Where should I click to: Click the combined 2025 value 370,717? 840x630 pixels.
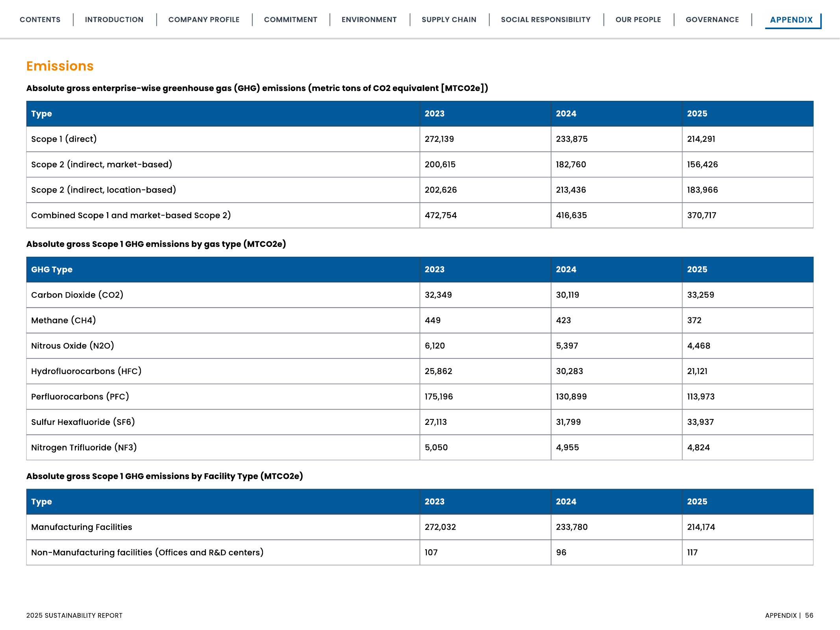tap(702, 215)
